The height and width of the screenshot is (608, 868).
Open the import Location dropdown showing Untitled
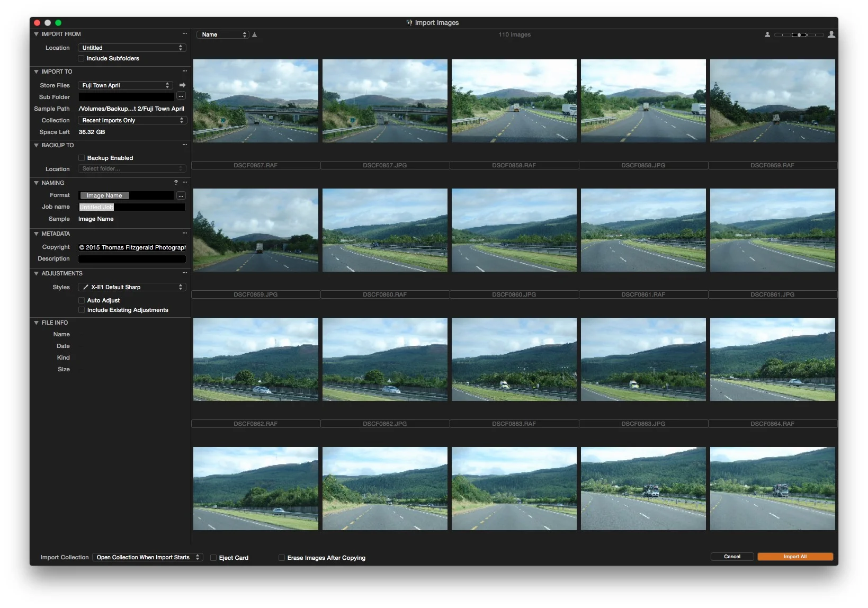pos(132,48)
